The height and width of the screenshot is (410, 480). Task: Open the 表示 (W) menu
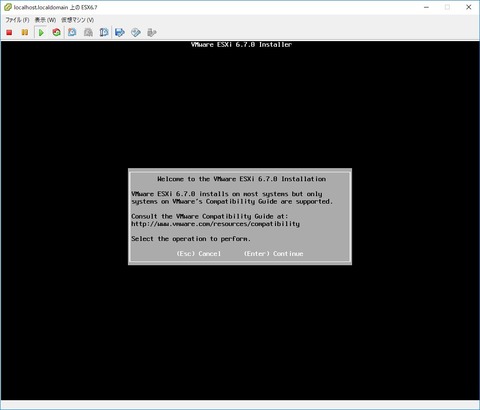45,20
